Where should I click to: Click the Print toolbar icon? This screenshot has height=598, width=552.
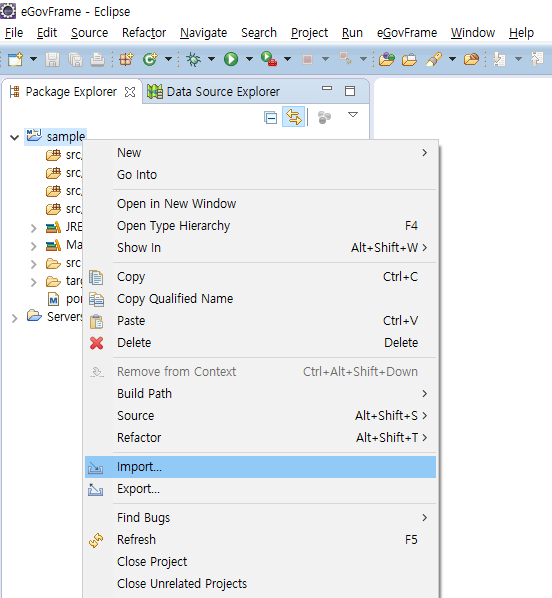[x=98, y=59]
